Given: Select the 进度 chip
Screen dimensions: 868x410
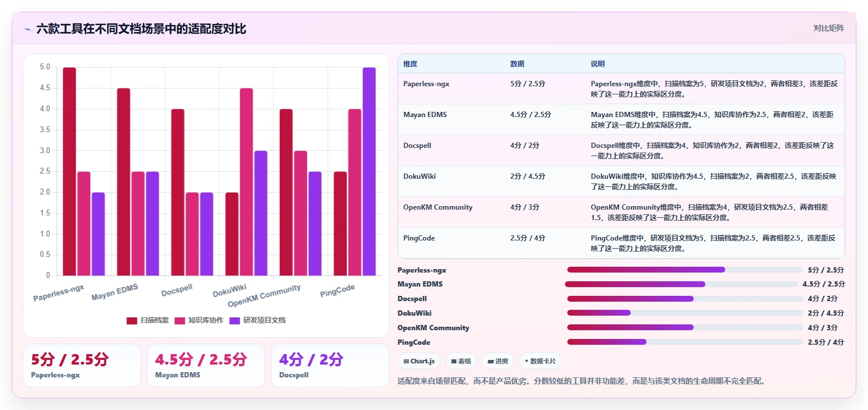Looking at the screenshot, I should pyautogui.click(x=498, y=361).
